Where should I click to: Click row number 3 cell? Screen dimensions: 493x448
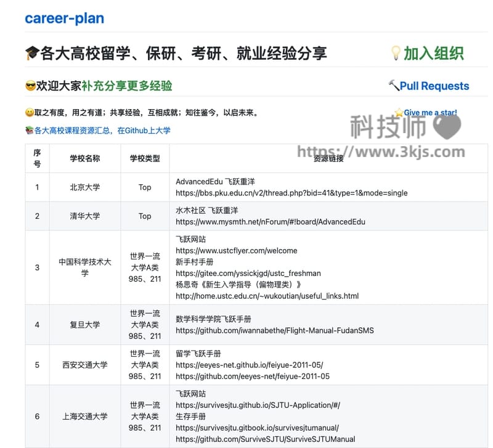(x=37, y=267)
